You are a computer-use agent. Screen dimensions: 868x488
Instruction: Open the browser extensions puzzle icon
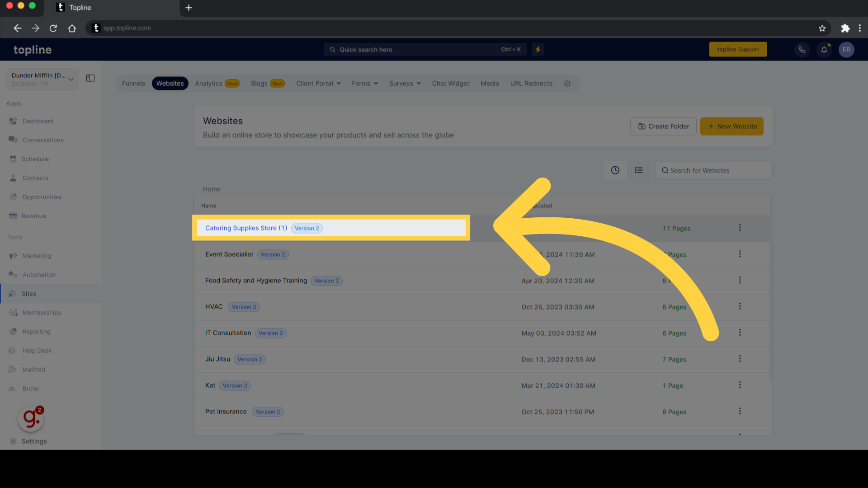[x=845, y=28]
